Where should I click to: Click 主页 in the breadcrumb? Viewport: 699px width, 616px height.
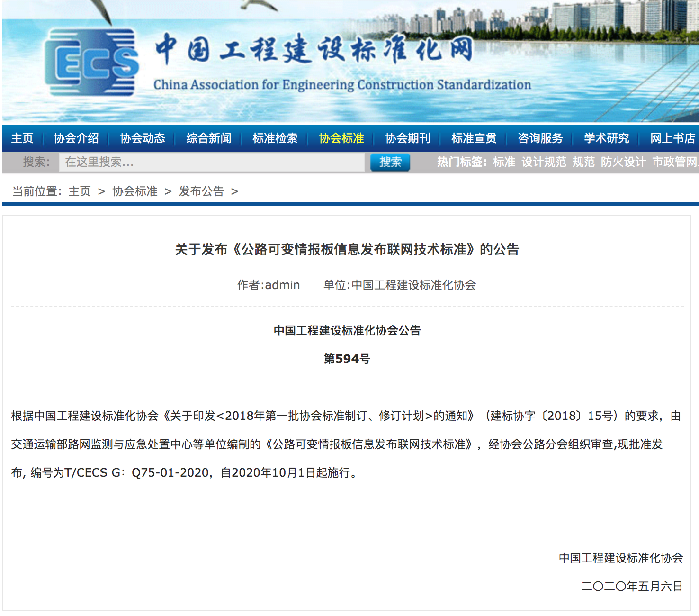(x=80, y=191)
